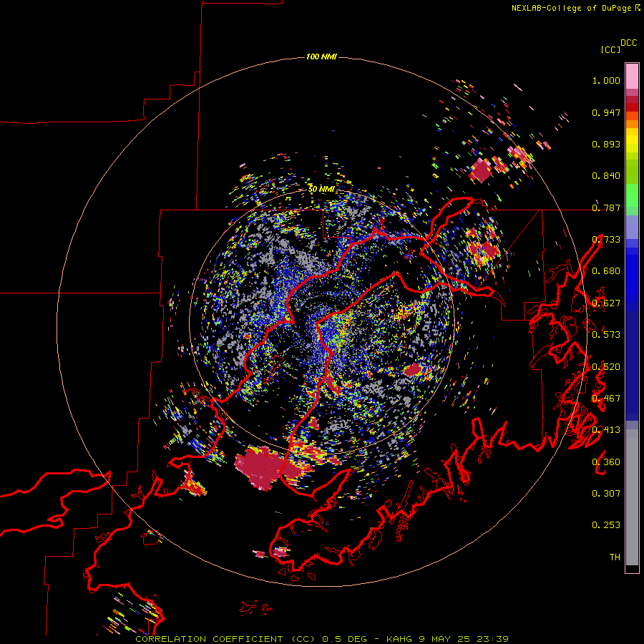Click the 0.360 value on the color scale

tap(606, 462)
